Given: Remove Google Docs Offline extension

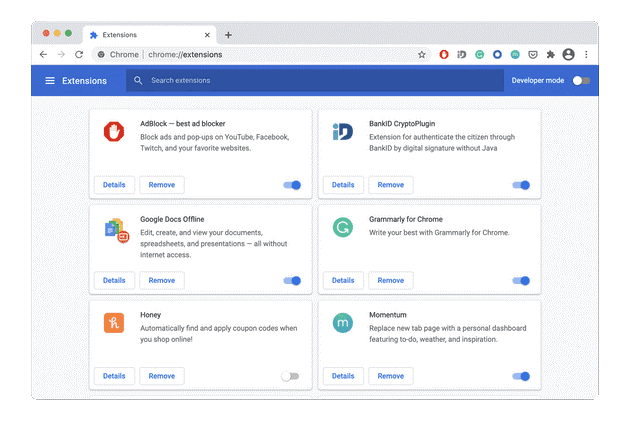Looking at the screenshot, I should click(x=162, y=280).
